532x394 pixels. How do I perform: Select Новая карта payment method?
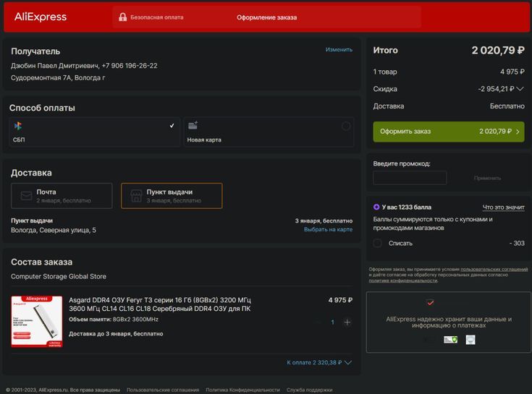pos(269,132)
